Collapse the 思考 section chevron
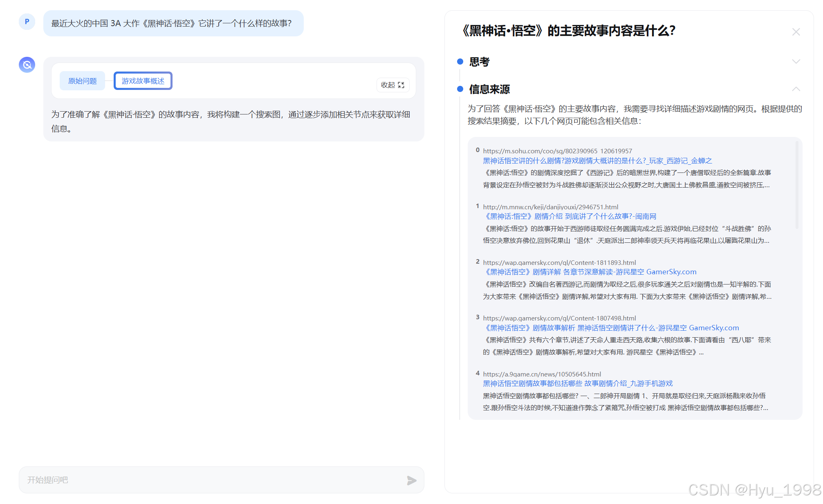823x504 pixels. click(x=796, y=61)
